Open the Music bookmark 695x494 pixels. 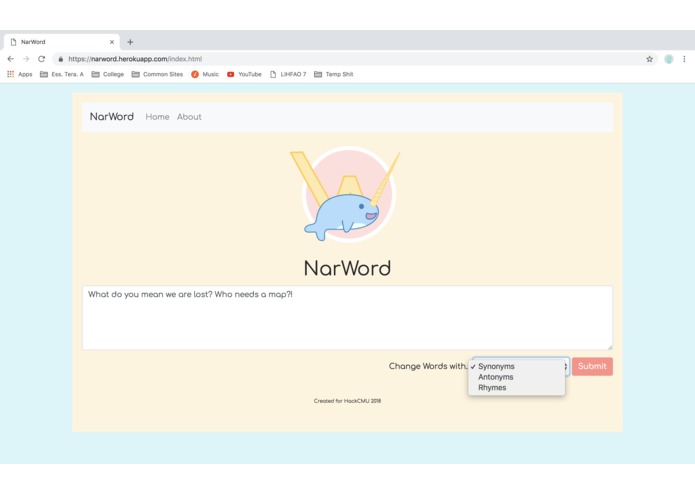(205, 74)
